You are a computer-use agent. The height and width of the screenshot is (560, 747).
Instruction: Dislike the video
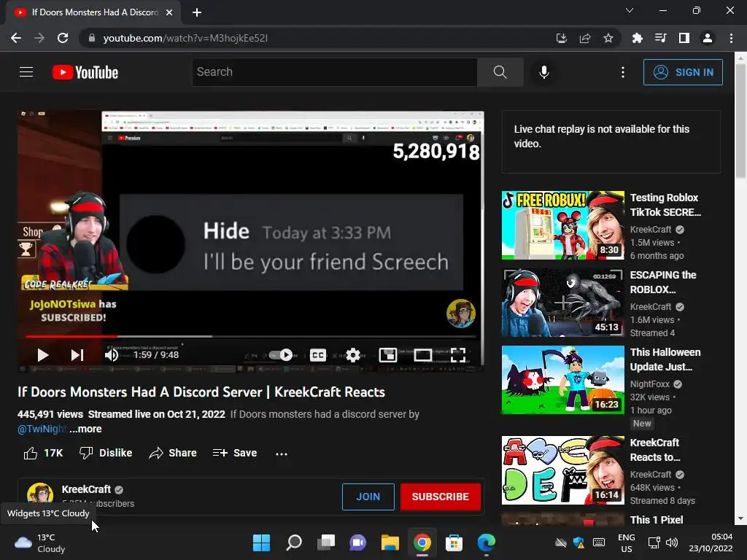tap(106, 453)
